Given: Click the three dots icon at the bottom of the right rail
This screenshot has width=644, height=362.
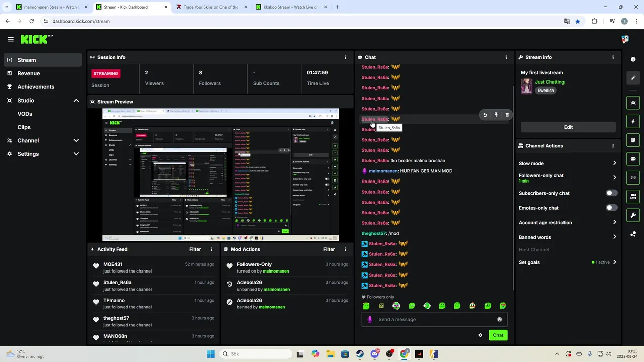Looking at the screenshot, I should [633, 234].
